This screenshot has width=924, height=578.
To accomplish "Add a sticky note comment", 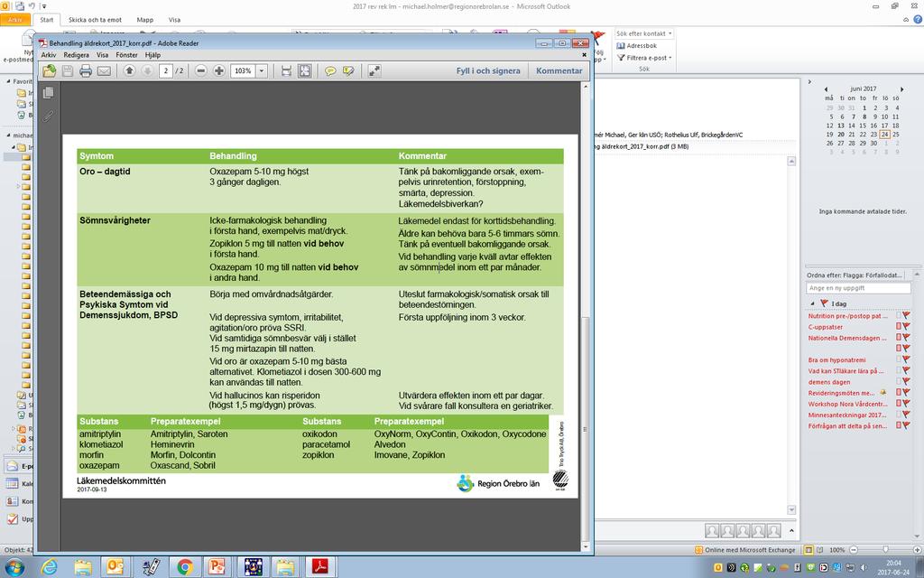I will coord(330,70).
